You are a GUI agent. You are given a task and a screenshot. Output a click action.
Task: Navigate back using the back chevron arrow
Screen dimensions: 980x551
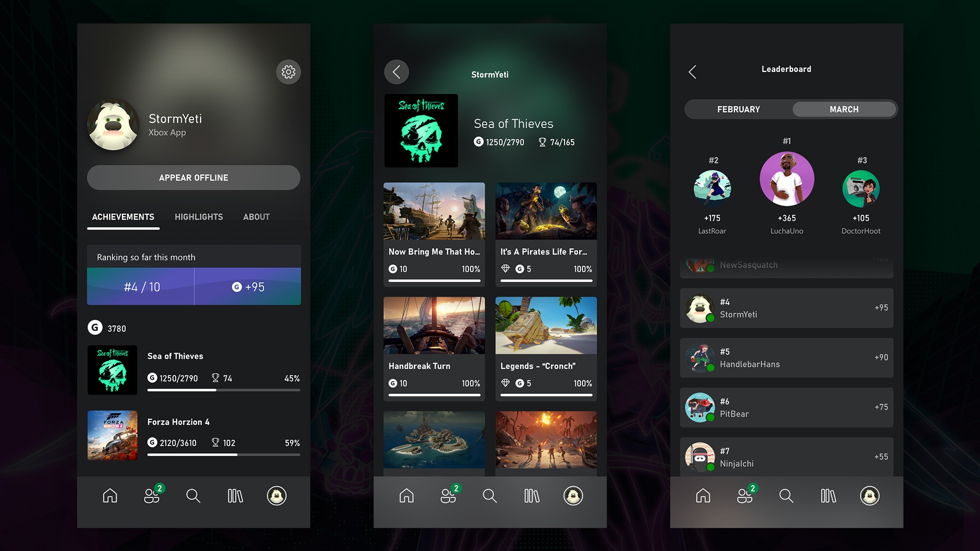tap(397, 72)
